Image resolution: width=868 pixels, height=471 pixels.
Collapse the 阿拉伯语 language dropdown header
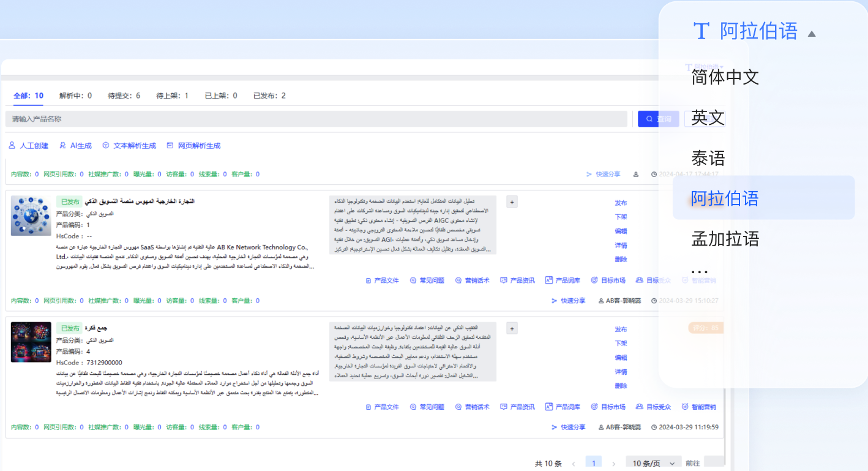754,31
